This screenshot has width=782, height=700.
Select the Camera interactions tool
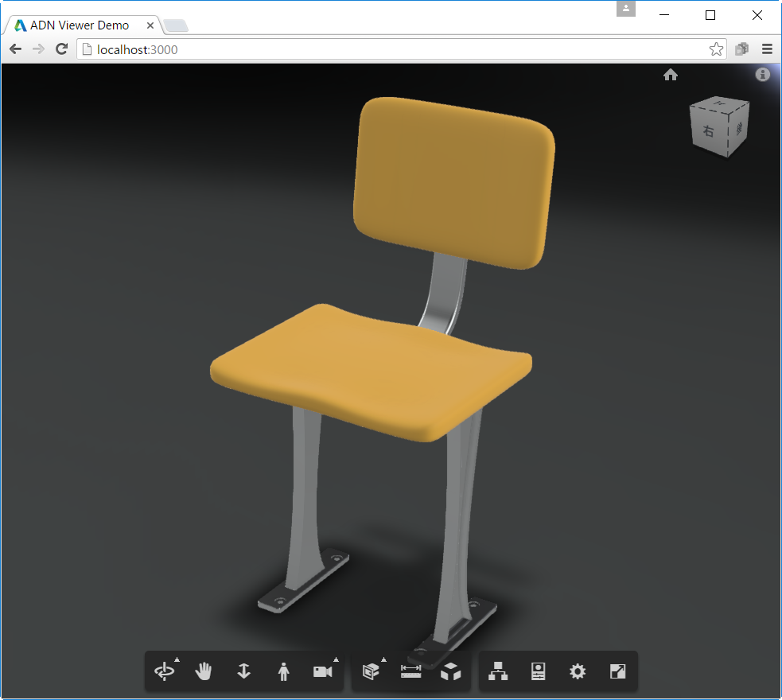point(322,671)
